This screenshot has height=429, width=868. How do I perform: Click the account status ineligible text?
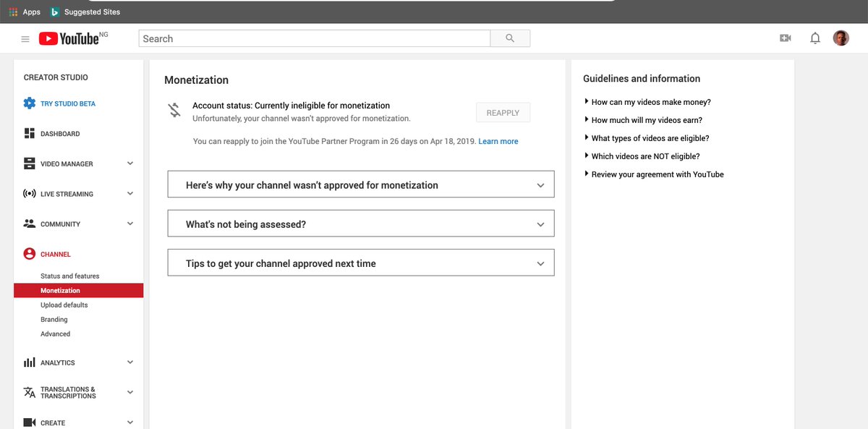click(x=291, y=106)
